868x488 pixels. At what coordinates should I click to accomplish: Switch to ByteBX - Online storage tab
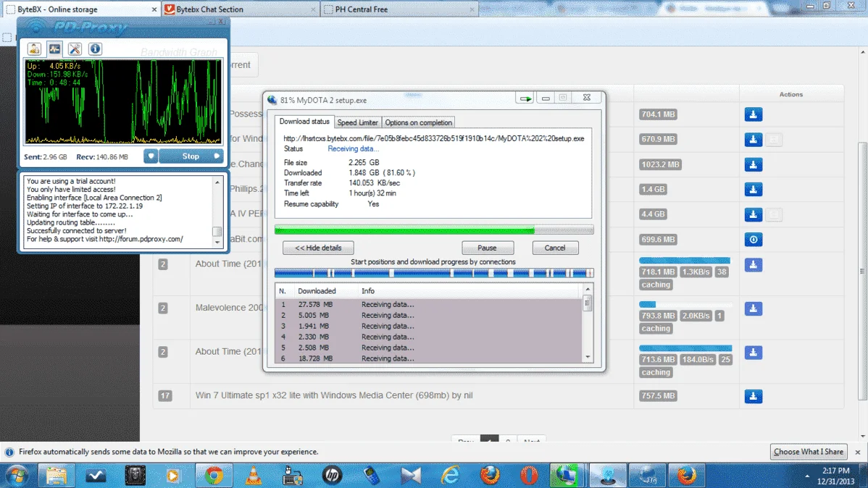tap(81, 9)
